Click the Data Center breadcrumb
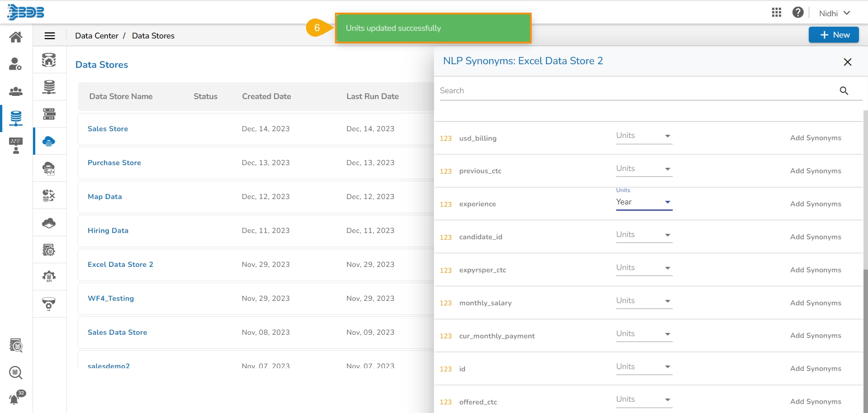868x413 pixels. [96, 36]
